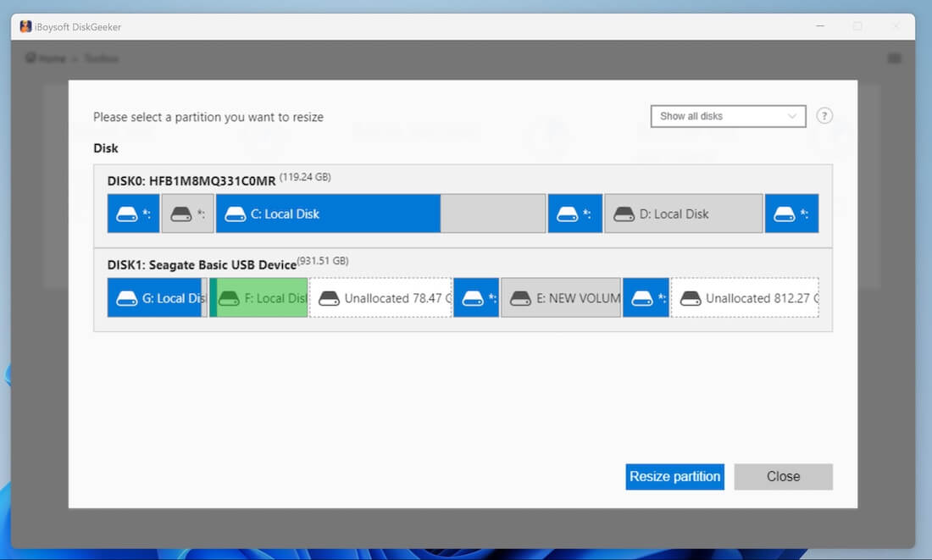Viewport: 932px width, 560px height.
Task: Click the drive icon of E: NEW VOLUME
Action: (x=521, y=298)
